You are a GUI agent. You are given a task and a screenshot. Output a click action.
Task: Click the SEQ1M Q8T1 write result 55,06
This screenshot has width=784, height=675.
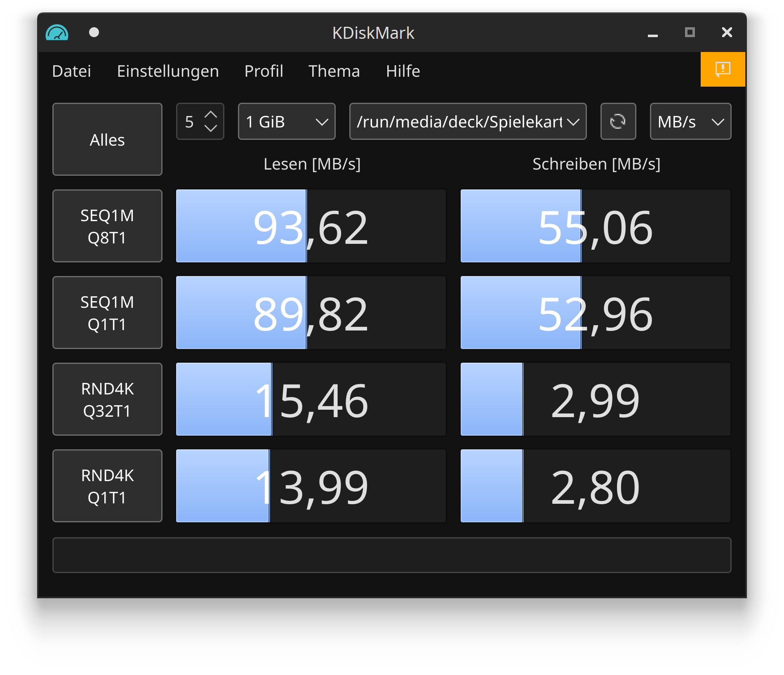tap(596, 226)
